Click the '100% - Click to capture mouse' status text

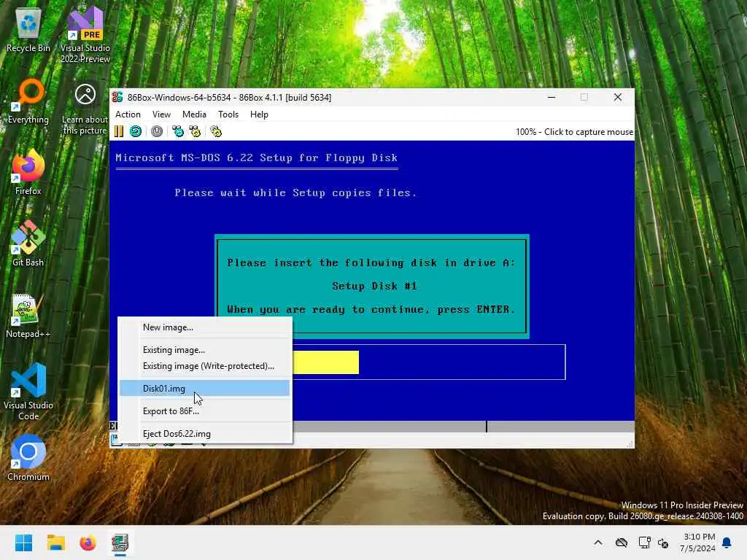tap(574, 132)
